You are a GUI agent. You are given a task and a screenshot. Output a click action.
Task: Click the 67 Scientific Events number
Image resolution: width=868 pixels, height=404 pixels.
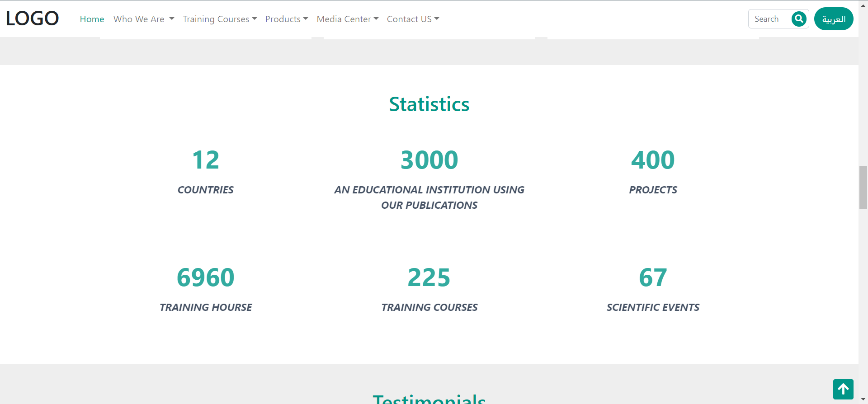tap(653, 277)
